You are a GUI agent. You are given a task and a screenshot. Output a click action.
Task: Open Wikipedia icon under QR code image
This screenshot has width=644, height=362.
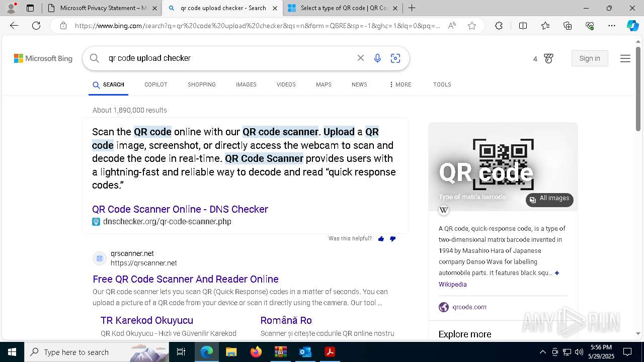pyautogui.click(x=444, y=210)
